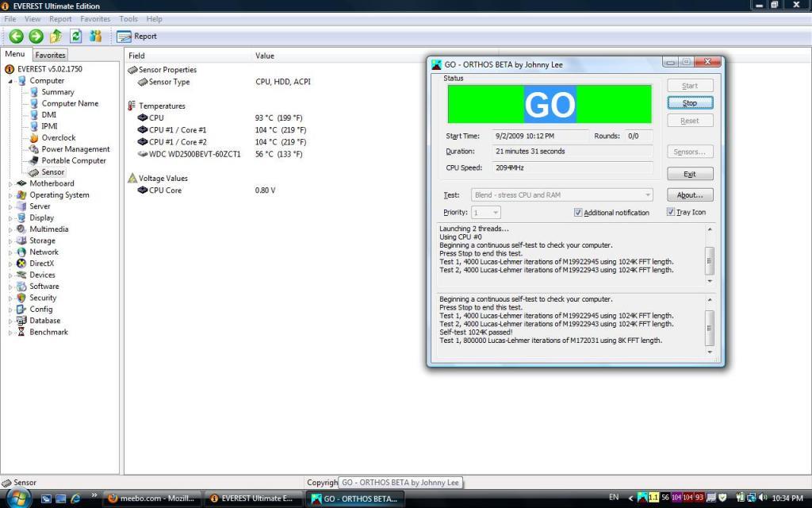The image size is (812, 508).
Task: Click the Security shield icon in tree
Action: [21, 298]
